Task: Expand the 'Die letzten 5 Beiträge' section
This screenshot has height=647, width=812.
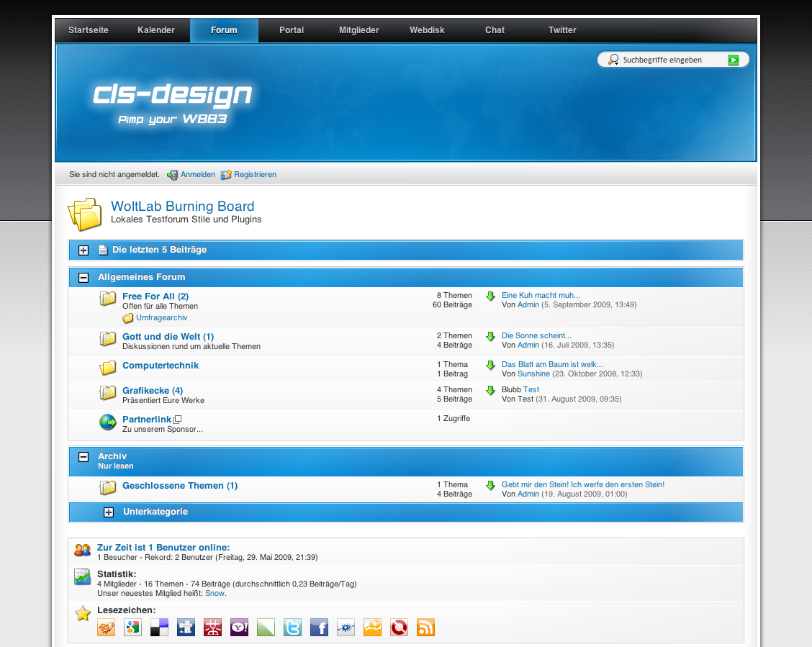Action: click(84, 250)
